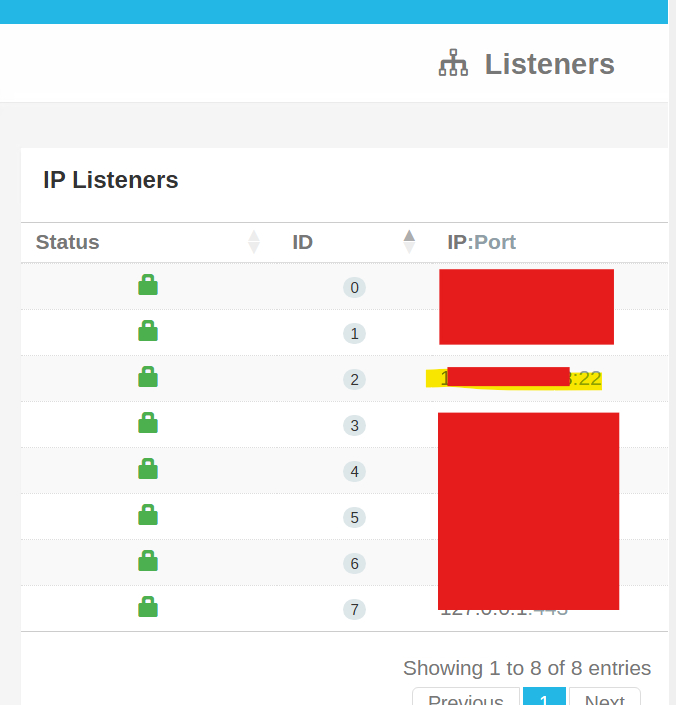The height and width of the screenshot is (705, 676).
Task: Click the lock status icon for listener ID 7
Action: 148,607
